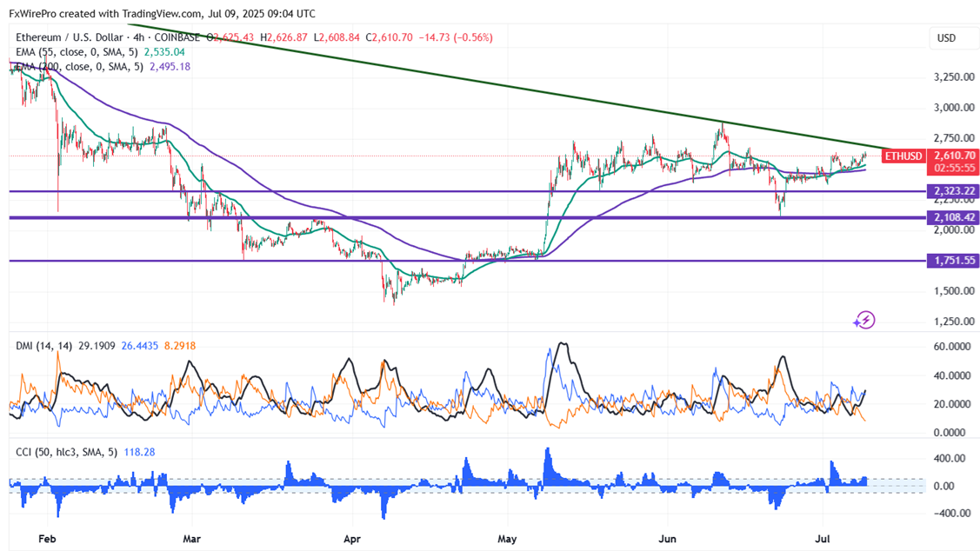The image size is (980, 551).
Task: Select the 2,323.22 horizontal line price label
Action: coord(954,191)
